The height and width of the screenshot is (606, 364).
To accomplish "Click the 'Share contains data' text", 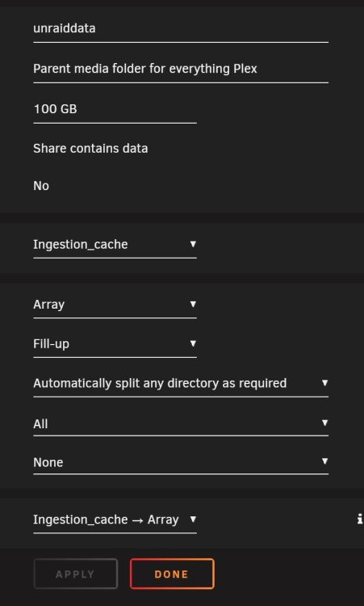I will [90, 149].
